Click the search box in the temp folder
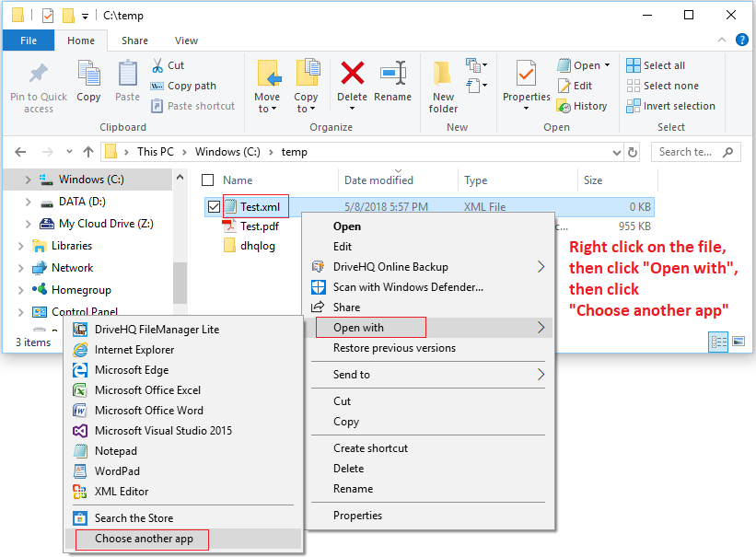Screen dimensions: 756x557 point(695,152)
